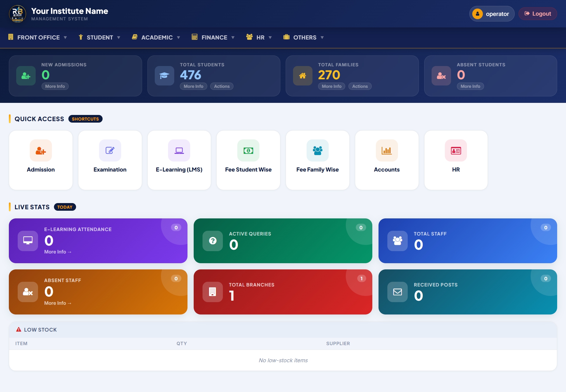The width and height of the screenshot is (566, 392).
Task: Click the 'No low-stock items' message
Action: click(x=283, y=360)
